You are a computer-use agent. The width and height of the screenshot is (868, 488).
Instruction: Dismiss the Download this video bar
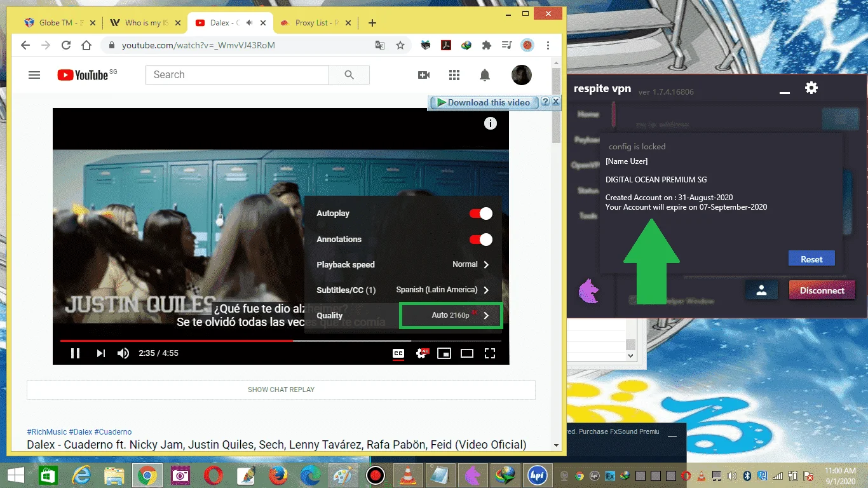(555, 102)
